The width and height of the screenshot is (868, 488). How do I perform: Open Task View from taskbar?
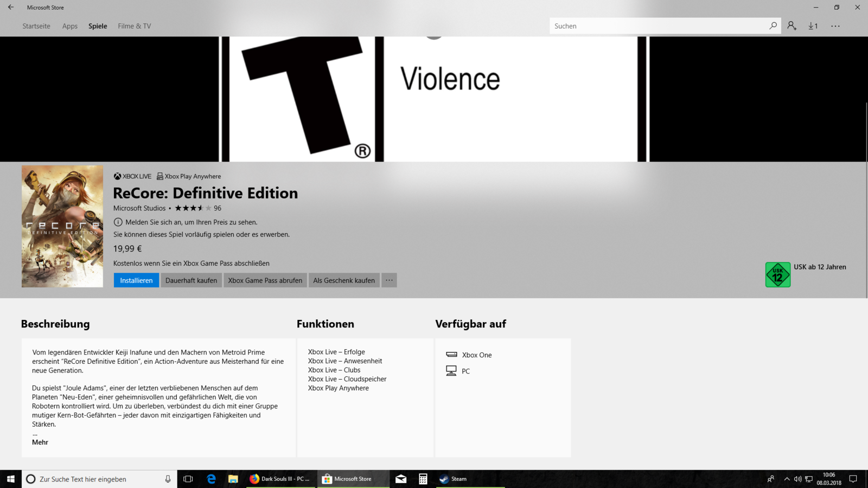pyautogui.click(x=188, y=479)
